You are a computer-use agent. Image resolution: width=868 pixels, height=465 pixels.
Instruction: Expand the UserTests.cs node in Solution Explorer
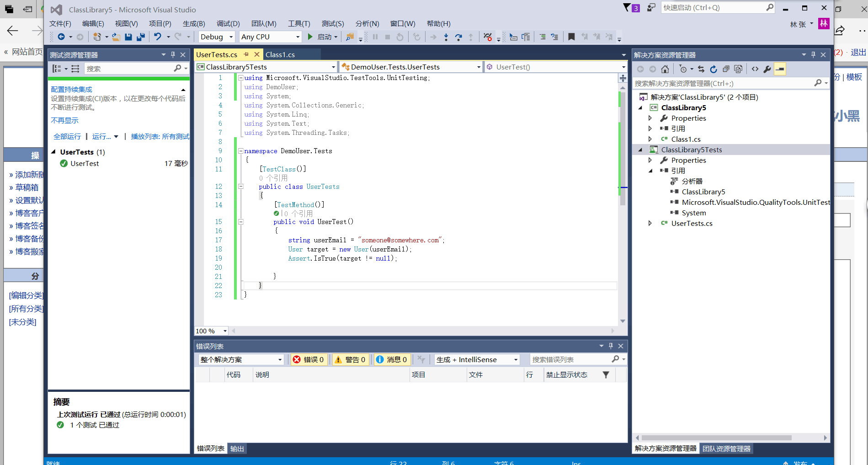[x=650, y=224]
